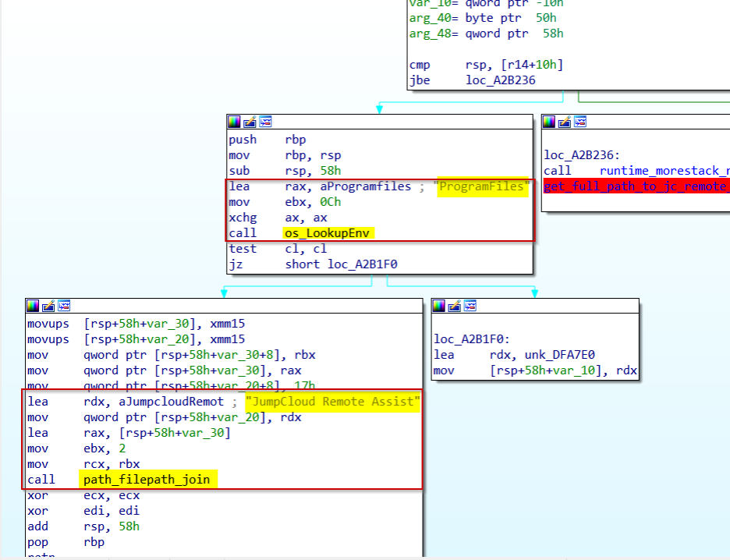The width and height of the screenshot is (730, 560).
Task: Click the group nodes icon on the os_LookupEnv block
Action: pos(265,122)
